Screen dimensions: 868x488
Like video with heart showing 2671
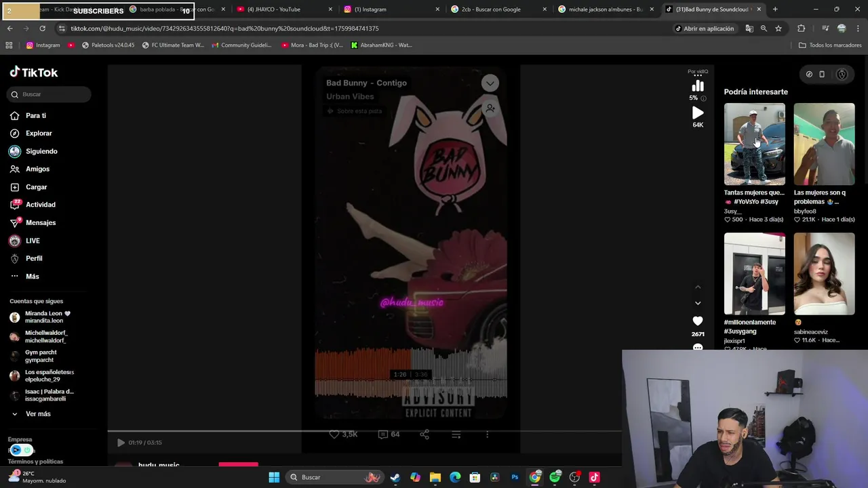coord(698,321)
